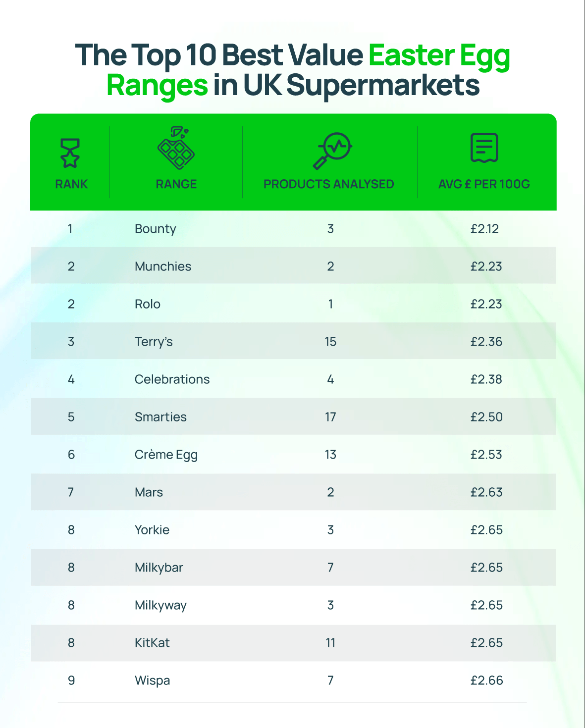Screen dimensions: 585x728
Task: Click the magnifying glass analysis icon
Action: [x=332, y=150]
